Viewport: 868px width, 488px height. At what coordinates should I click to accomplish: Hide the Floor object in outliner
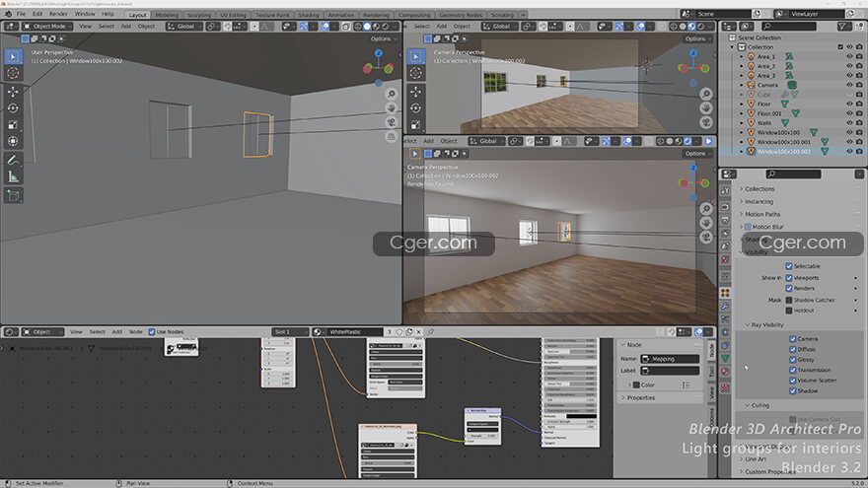(x=849, y=104)
